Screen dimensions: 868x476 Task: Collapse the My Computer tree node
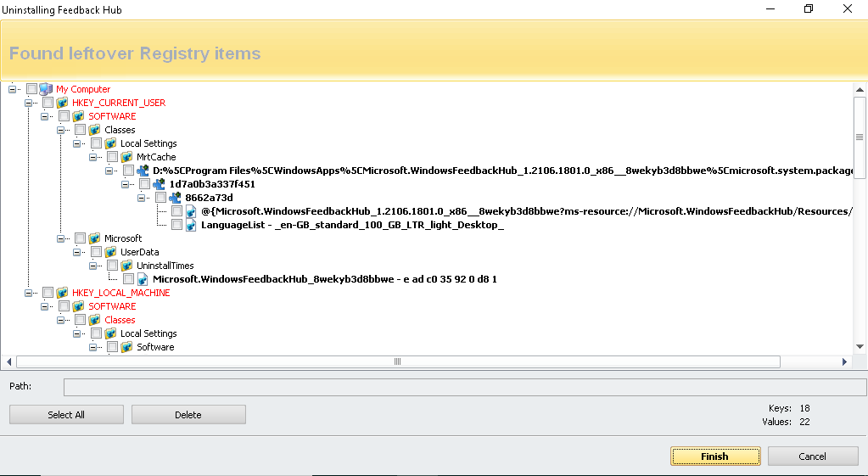[12, 89]
